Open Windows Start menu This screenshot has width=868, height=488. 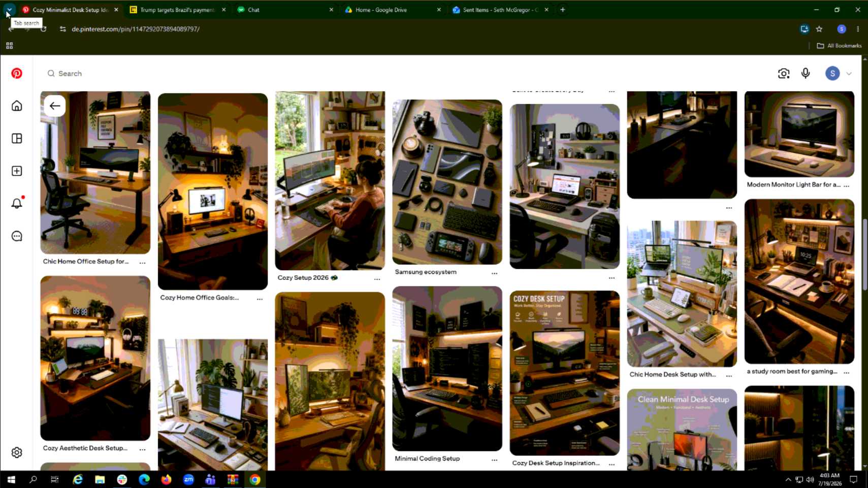[x=11, y=479]
